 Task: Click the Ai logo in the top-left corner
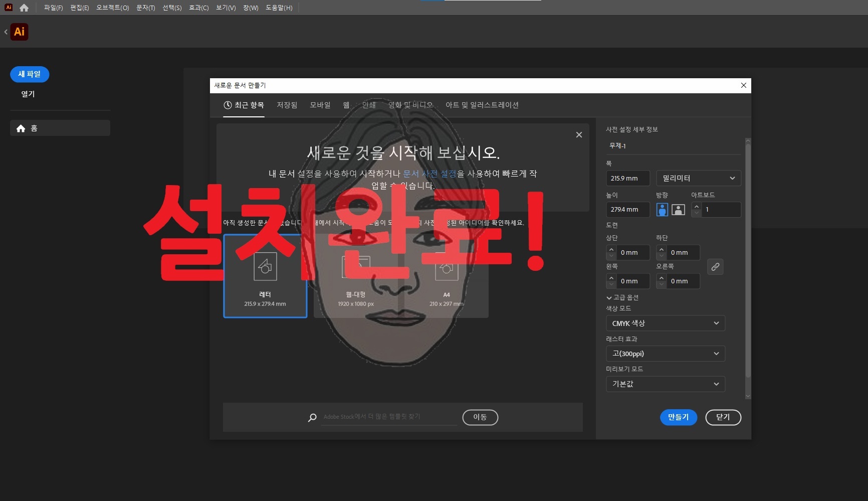(8, 7)
